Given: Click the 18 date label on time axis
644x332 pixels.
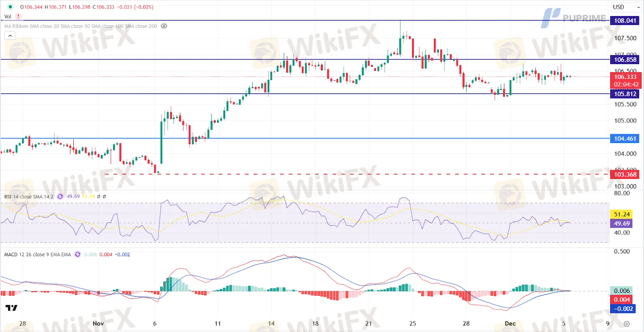Looking at the screenshot, I should 315,324.
